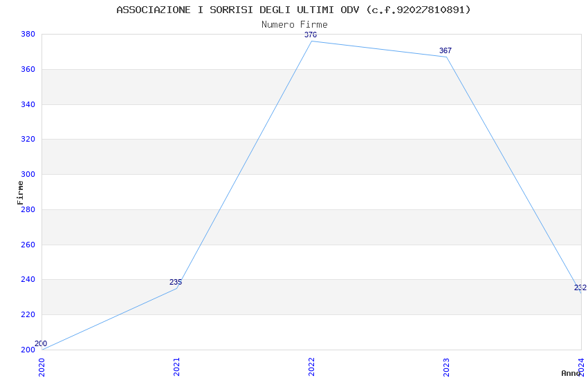The height and width of the screenshot is (380, 588).
Task: Select the data label 376 at the peak
Action: [311, 35]
